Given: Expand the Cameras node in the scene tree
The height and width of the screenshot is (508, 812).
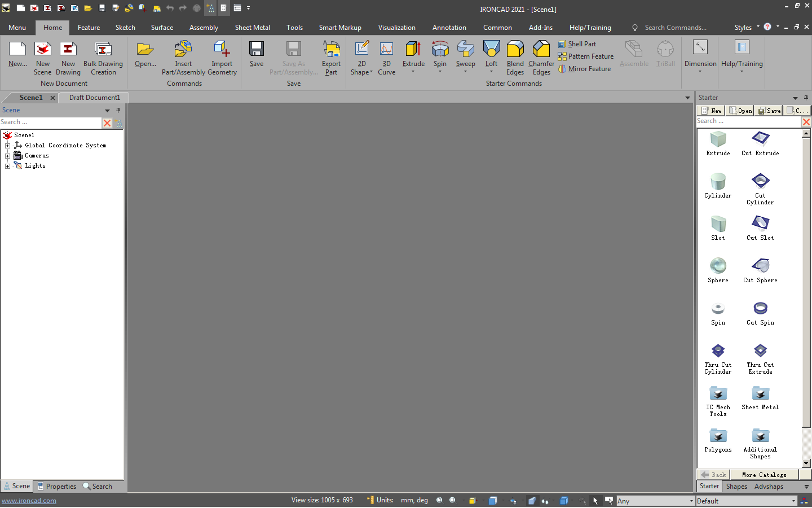Looking at the screenshot, I should (7, 155).
